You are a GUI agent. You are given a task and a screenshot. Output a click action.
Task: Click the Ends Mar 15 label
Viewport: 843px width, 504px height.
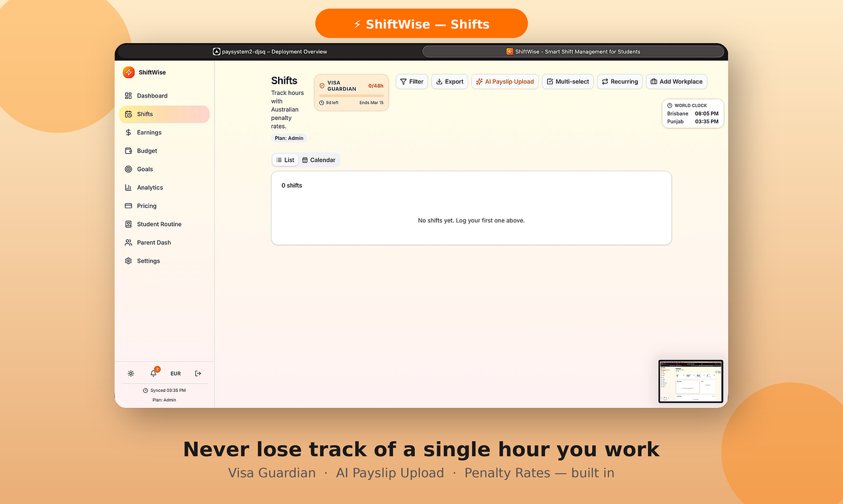pyautogui.click(x=371, y=103)
